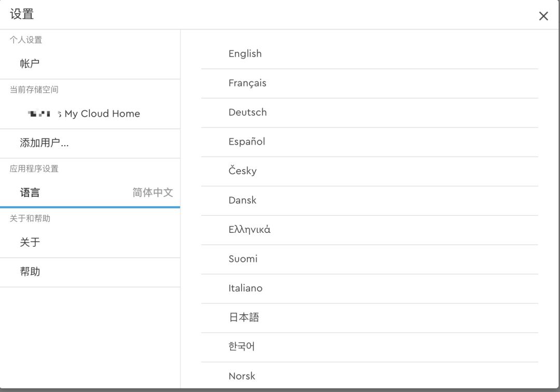Open the 帮助 help section
The width and height of the screenshot is (560, 392).
pyautogui.click(x=30, y=272)
